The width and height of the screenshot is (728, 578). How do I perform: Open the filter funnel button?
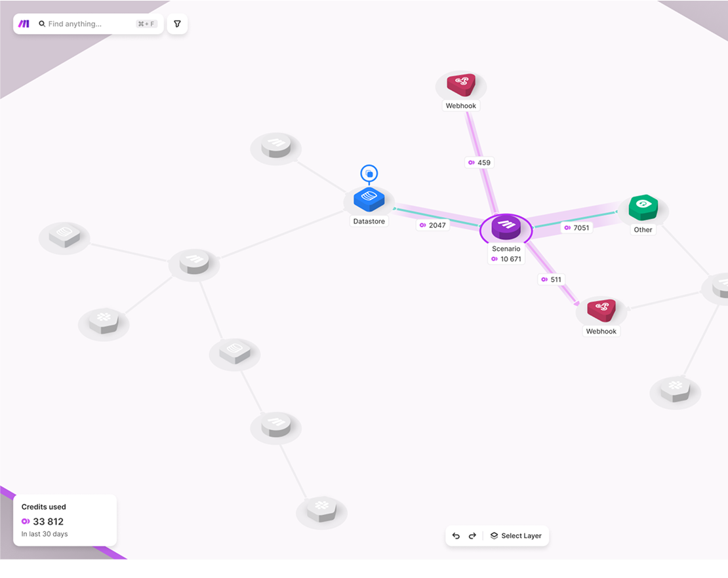pyautogui.click(x=177, y=24)
